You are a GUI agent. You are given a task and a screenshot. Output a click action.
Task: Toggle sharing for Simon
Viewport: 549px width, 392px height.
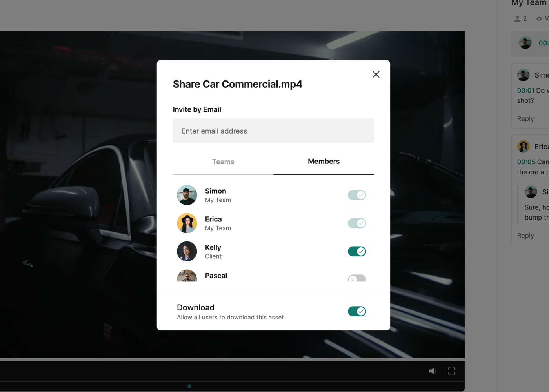click(356, 195)
